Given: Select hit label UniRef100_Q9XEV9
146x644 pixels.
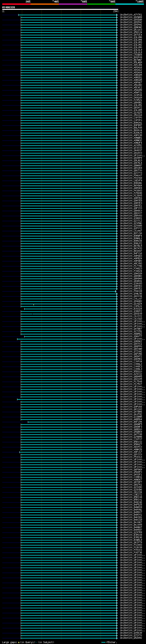Looking at the screenshot, I should (131, 314).
